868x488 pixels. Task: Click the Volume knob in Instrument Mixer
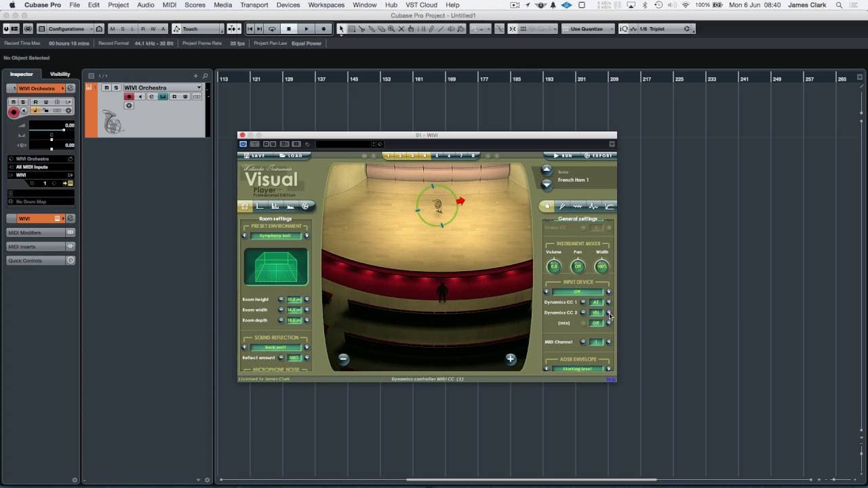(553, 266)
